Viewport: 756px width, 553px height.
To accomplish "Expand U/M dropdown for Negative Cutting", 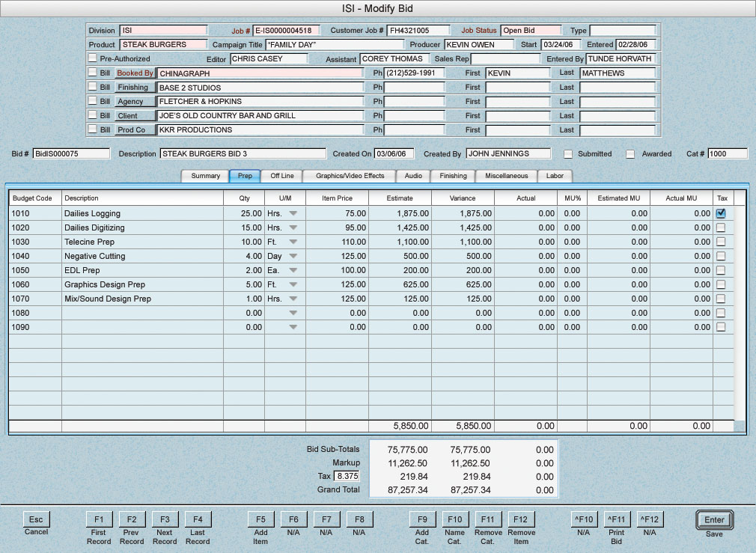I will click(293, 257).
